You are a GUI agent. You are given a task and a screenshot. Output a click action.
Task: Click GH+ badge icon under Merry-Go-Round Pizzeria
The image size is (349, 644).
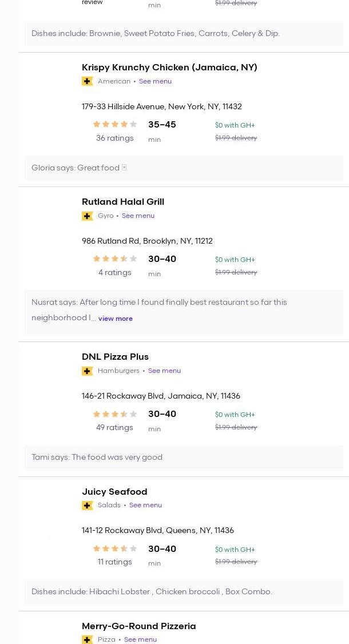pyautogui.click(x=88, y=639)
